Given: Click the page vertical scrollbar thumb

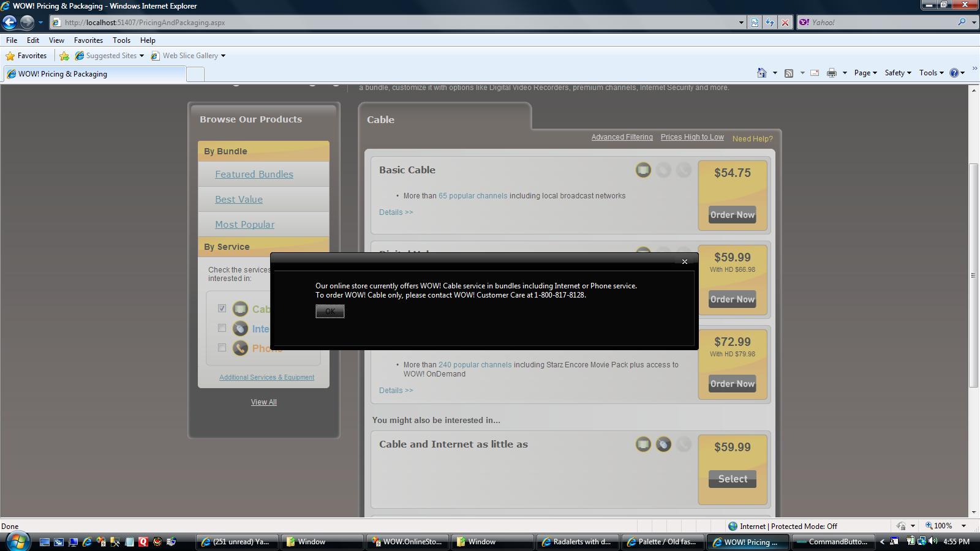Looking at the screenshot, I should [x=974, y=275].
